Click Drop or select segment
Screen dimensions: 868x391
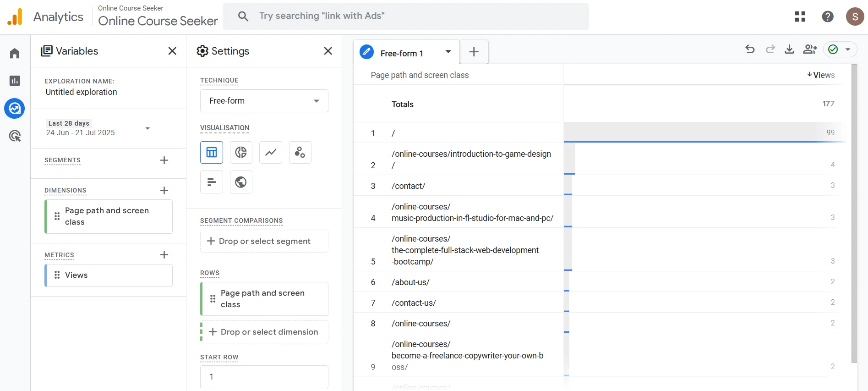click(264, 241)
